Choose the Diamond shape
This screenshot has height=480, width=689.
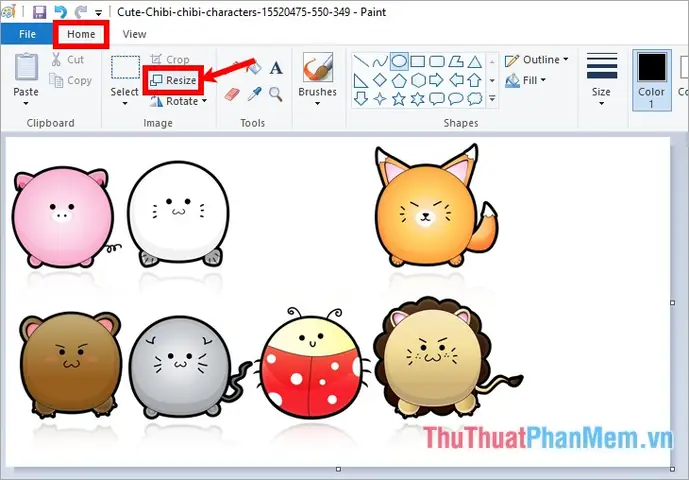pyautogui.click(x=380, y=80)
